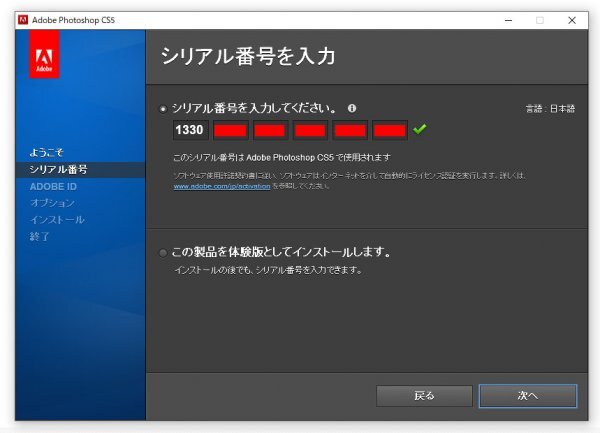Select シリアル番号 step in sidebar
The width and height of the screenshot is (600, 433).
59,169
